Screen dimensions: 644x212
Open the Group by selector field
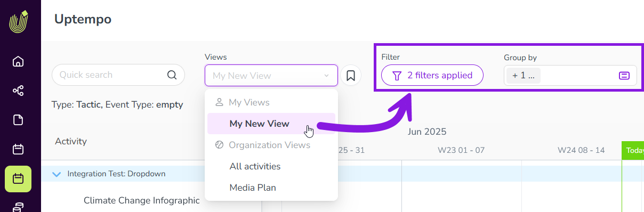(570, 76)
